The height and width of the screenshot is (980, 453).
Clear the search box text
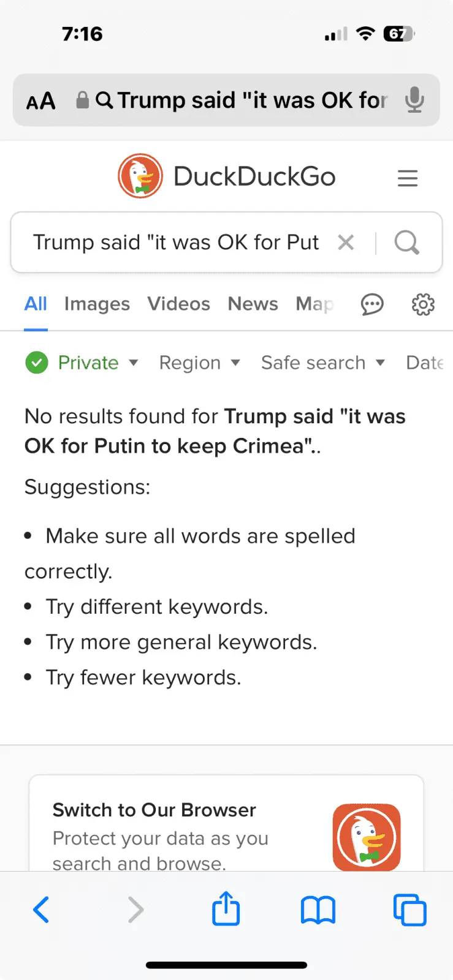[346, 243]
